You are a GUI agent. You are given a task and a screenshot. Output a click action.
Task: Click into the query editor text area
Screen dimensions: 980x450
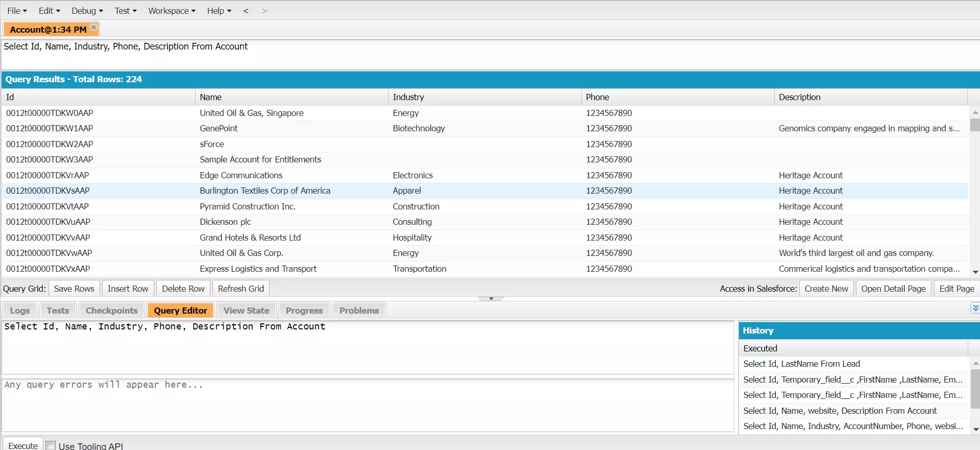[x=368, y=347]
